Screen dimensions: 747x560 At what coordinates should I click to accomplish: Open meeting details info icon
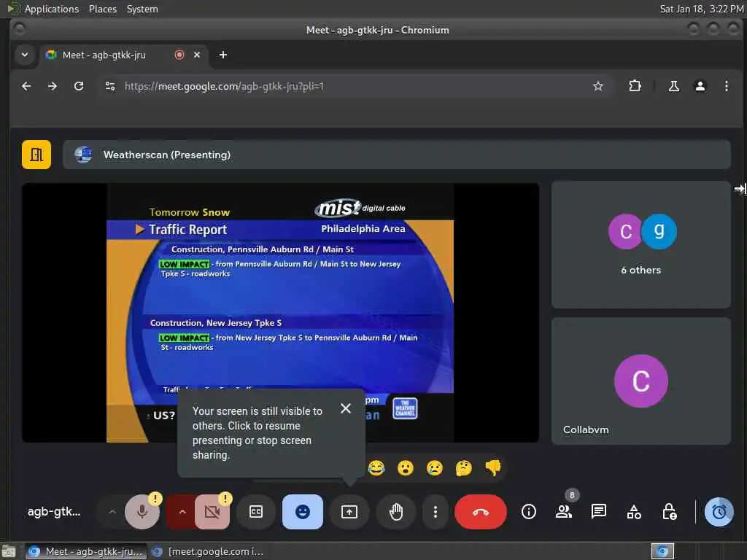pyautogui.click(x=529, y=512)
